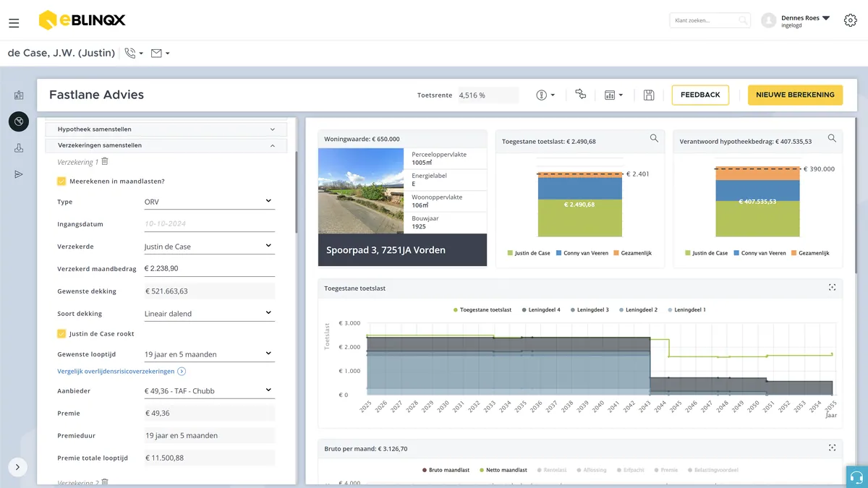Open the Aanbieder dropdown
Screen dimensions: 868x488
pos(208,391)
